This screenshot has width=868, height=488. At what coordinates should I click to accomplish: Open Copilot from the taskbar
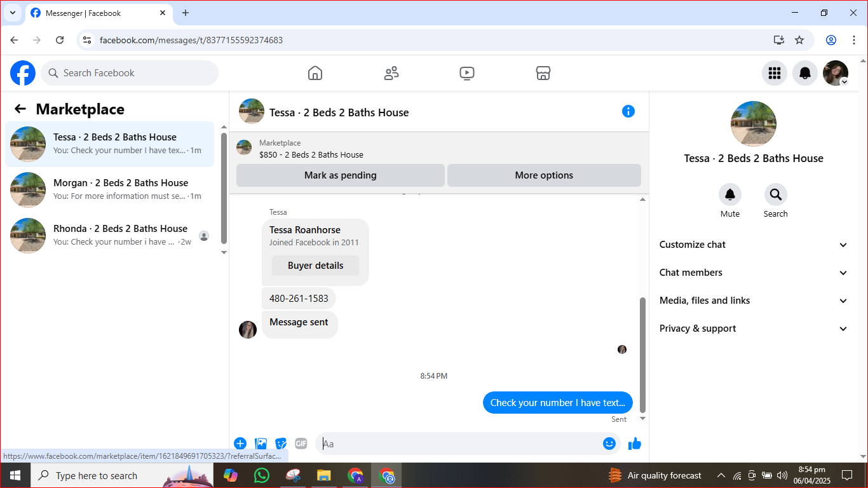point(230,475)
